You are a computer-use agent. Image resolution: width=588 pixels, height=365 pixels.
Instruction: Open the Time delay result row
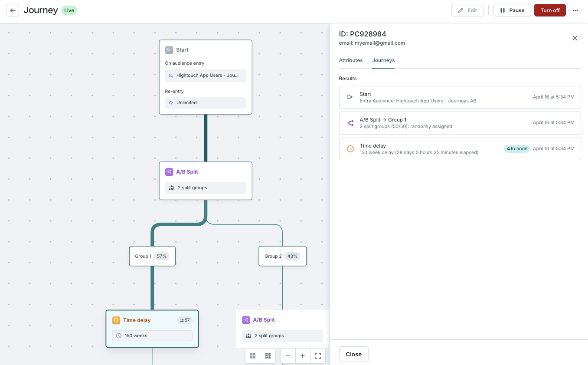pos(460,149)
